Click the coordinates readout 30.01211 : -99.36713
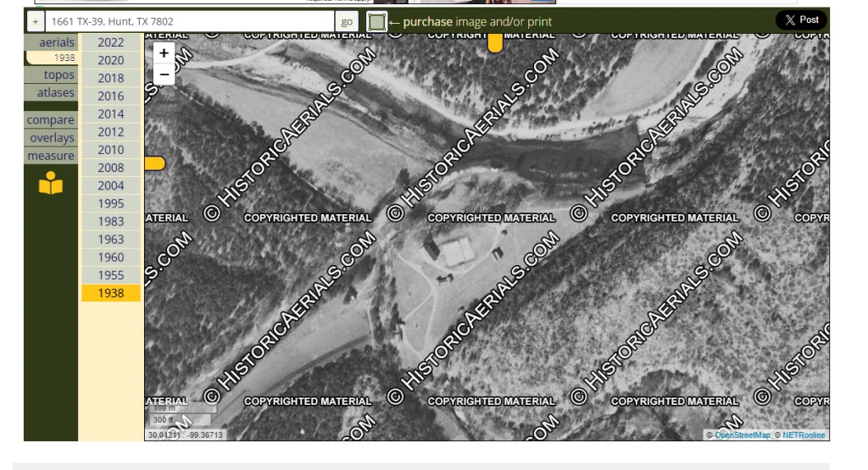 tap(185, 435)
